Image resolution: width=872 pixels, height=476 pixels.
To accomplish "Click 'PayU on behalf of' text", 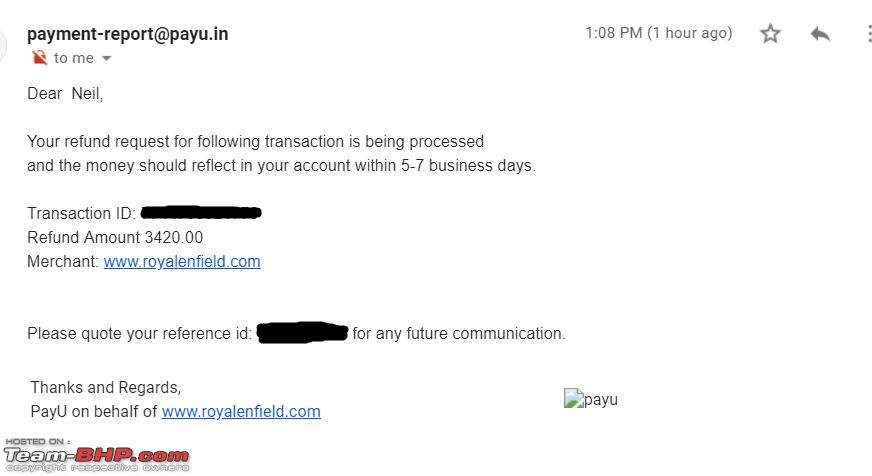I will click(94, 411).
